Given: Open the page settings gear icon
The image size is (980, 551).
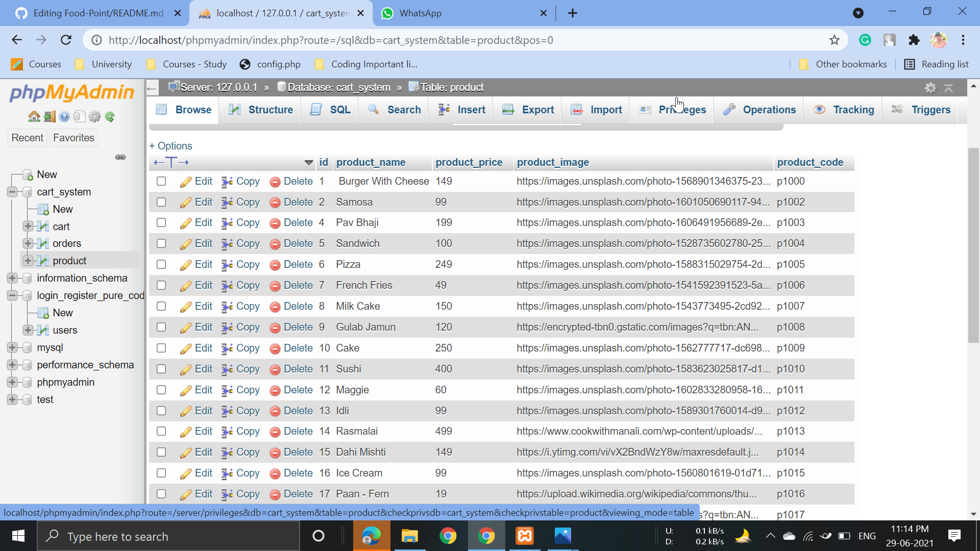Looking at the screenshot, I should (x=930, y=88).
